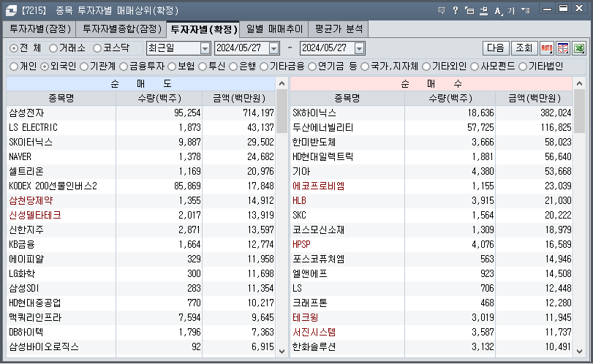The image size is (593, 364).
Task: Select the 사모펀드 radio button
Action: pos(475,67)
